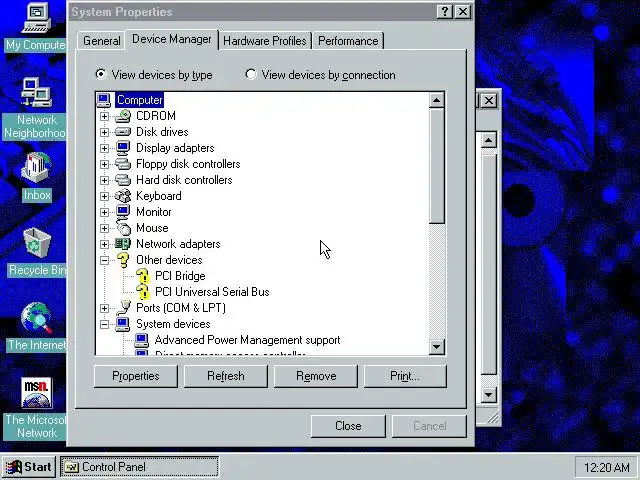The image size is (640, 480).
Task: Switch to the Device Manager tab
Action: pos(172,40)
